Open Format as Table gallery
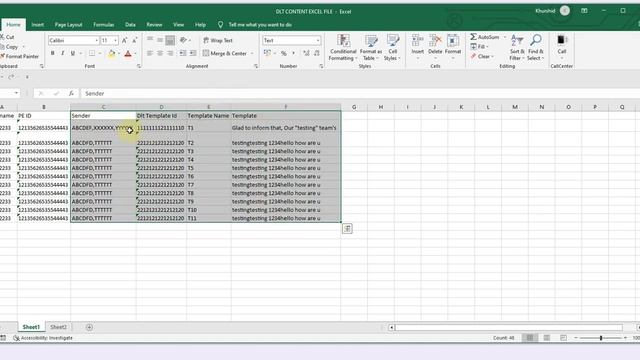This screenshot has width=640, height=360. click(x=371, y=48)
